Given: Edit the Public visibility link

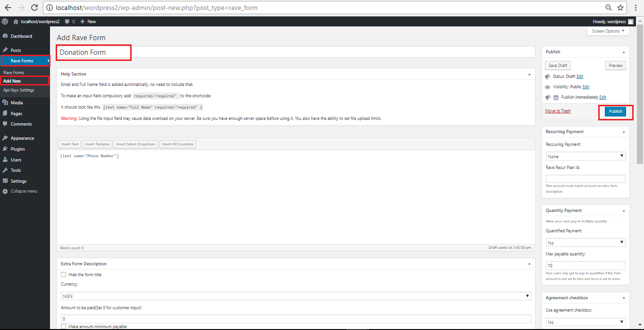Looking at the screenshot, I should [x=586, y=87].
